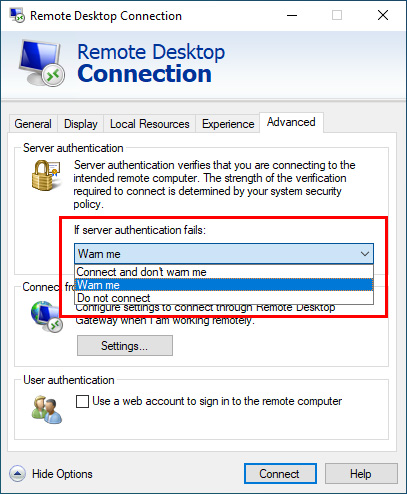
Task: Open Help for Remote Desktop
Action: 361,474
